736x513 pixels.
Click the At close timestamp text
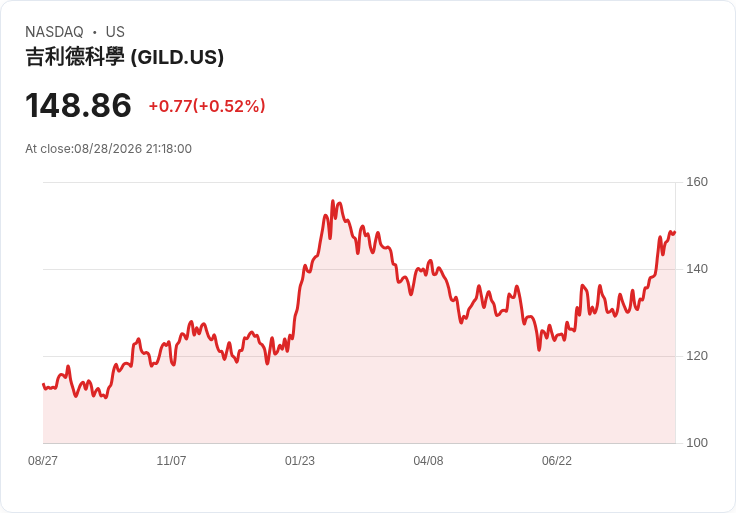pos(108,149)
